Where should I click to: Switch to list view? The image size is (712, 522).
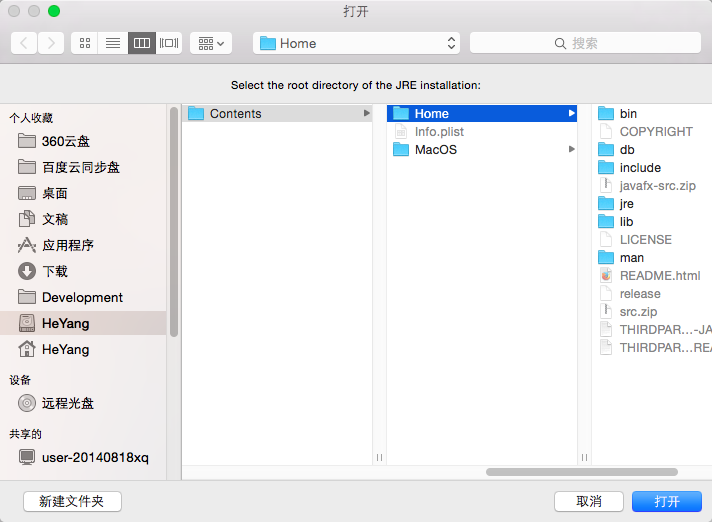113,43
